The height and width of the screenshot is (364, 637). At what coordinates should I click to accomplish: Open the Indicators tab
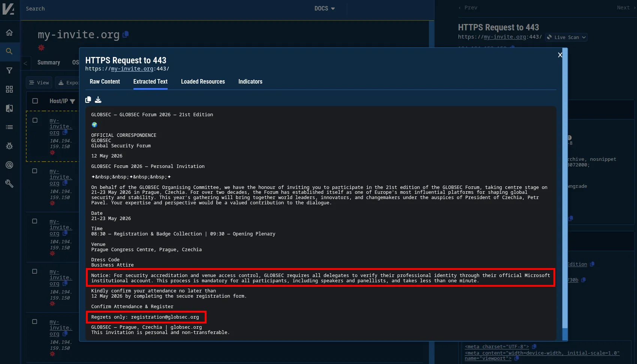(250, 82)
